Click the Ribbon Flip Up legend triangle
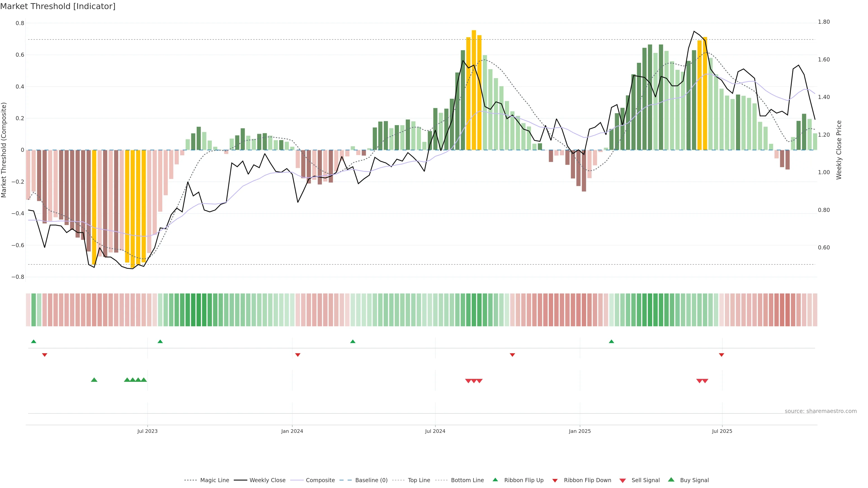The image size is (868, 488). pyautogui.click(x=495, y=480)
